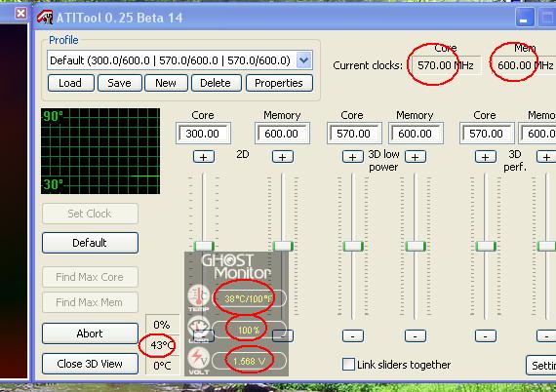The width and height of the screenshot is (556, 392).
Task: Click Find Max Mem button
Action: pos(90,302)
